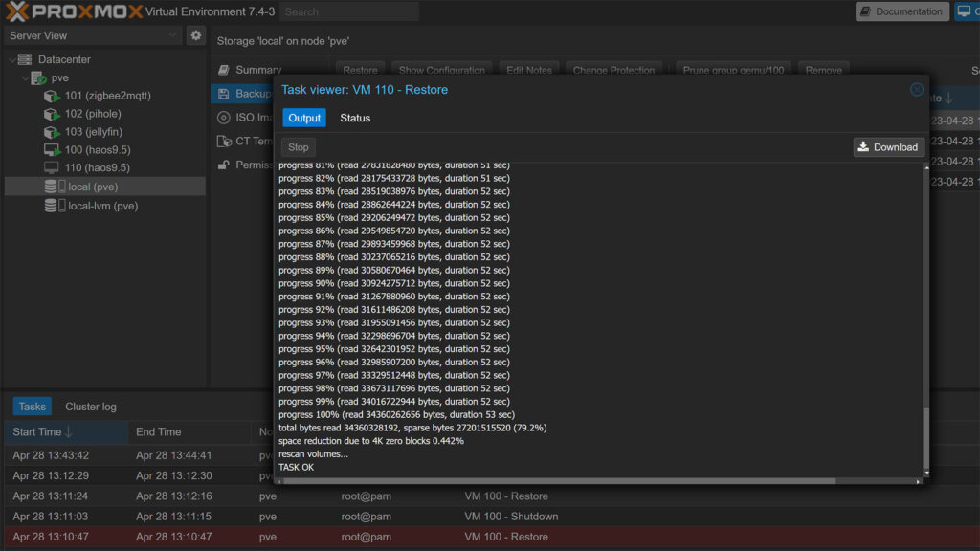Click the gear icon beside Server View
The image size is (980, 551).
click(197, 33)
